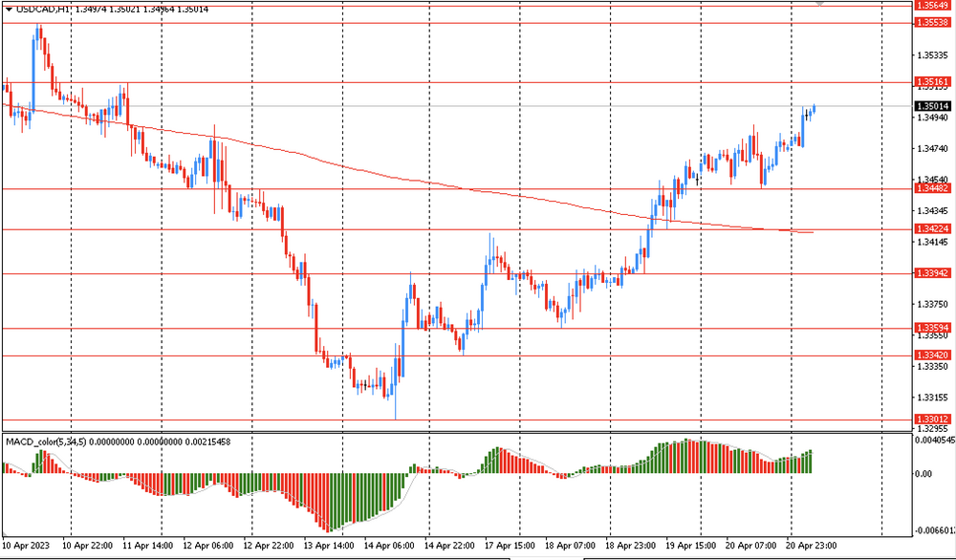Click the 1.35649 red price level tag
The width and height of the screenshot is (956, 560).
pos(931,5)
